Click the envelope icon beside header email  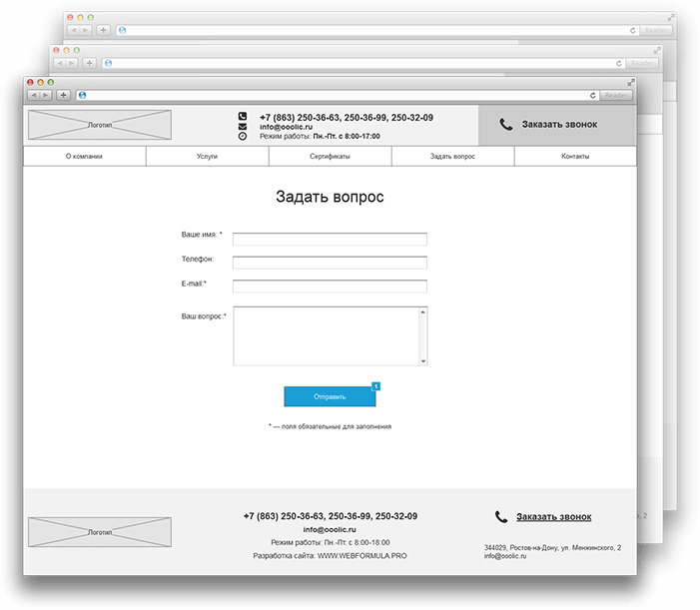243,127
